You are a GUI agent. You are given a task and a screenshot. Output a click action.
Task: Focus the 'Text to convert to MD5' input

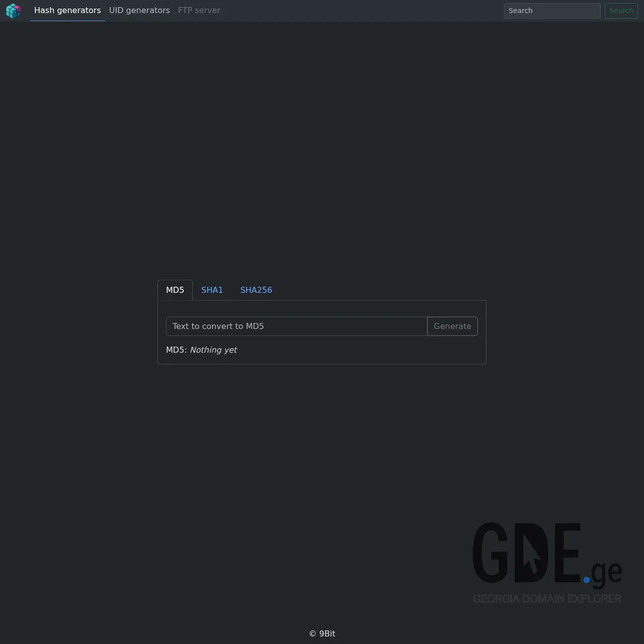(x=297, y=326)
